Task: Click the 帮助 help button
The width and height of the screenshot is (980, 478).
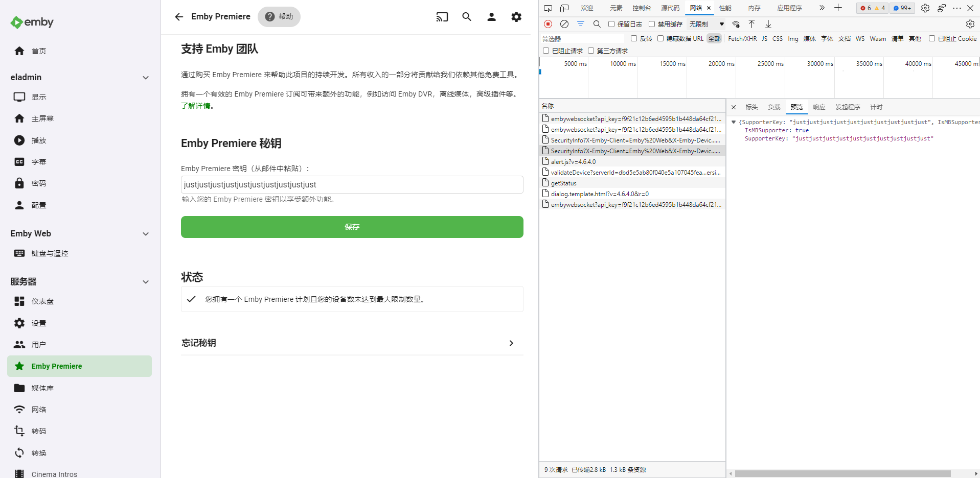Action: click(279, 17)
